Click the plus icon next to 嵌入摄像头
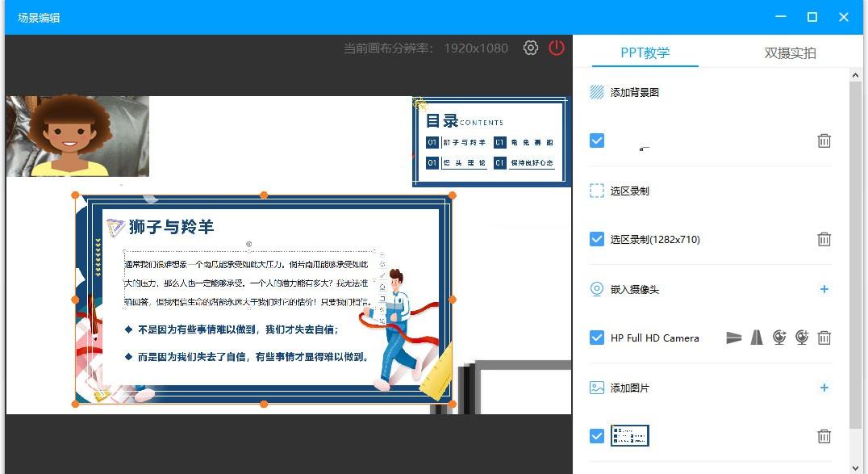868x474 pixels. [x=824, y=289]
